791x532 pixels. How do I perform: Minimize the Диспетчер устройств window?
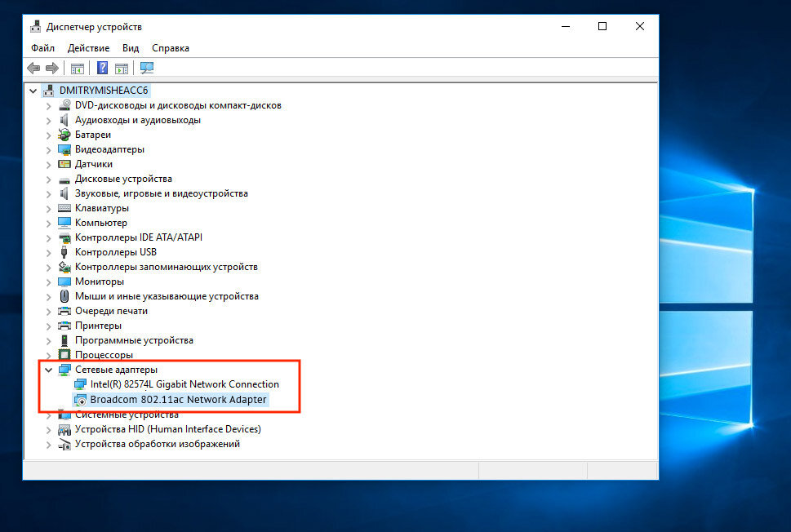click(566, 26)
